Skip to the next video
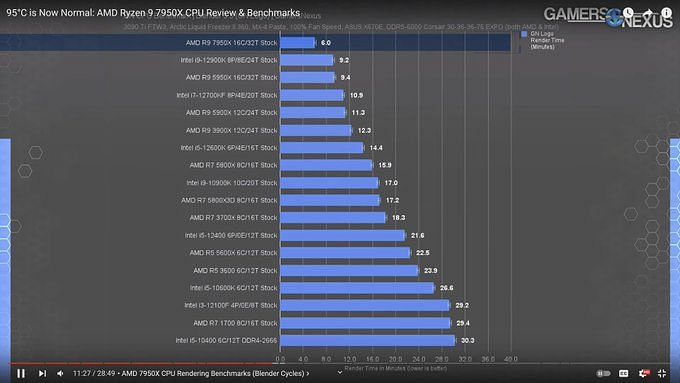The image size is (680, 383). coord(42,373)
